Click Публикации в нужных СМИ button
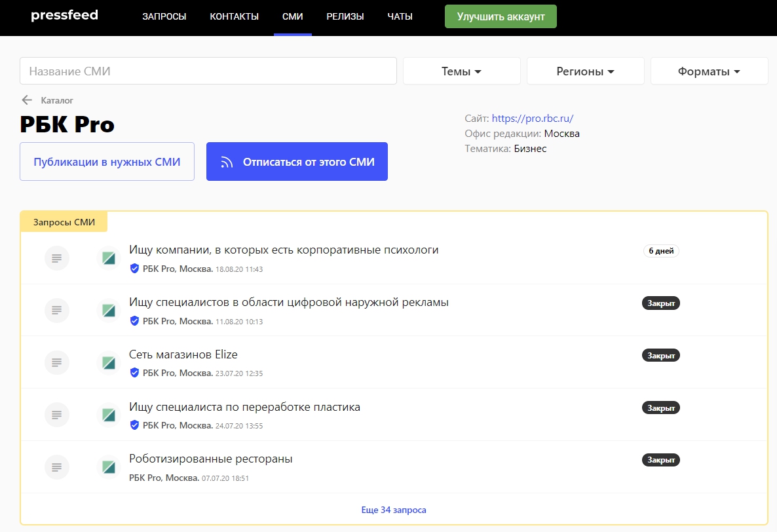This screenshot has width=777, height=532. (107, 162)
